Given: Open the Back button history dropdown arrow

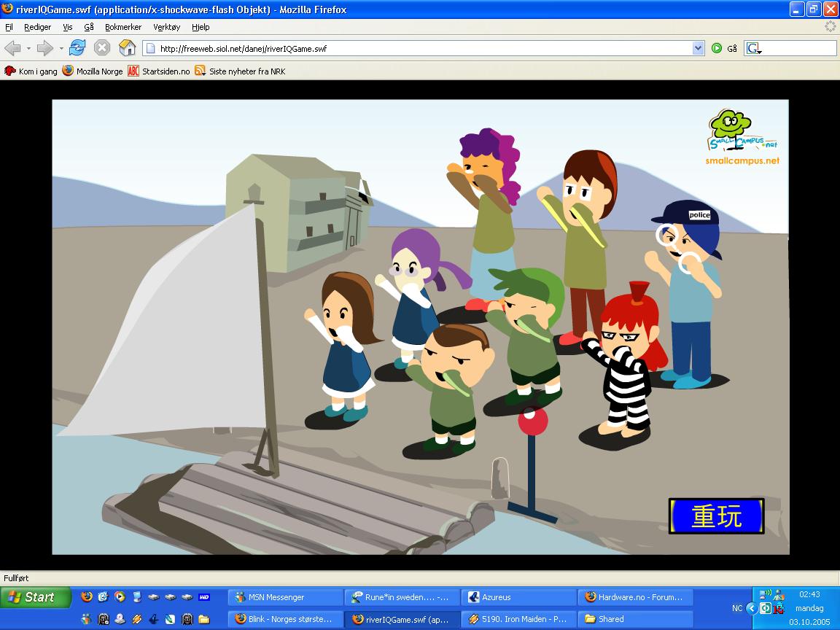Looking at the screenshot, I should tap(28, 48).
